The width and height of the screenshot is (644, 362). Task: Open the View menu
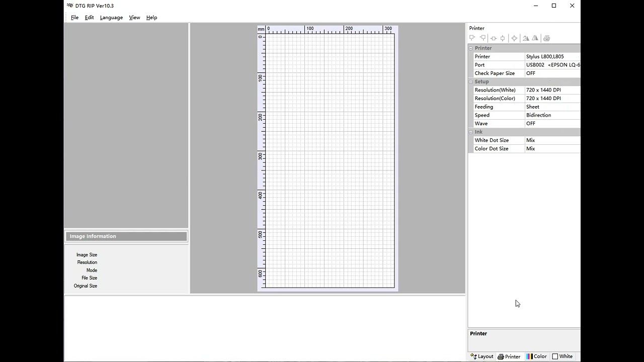pyautogui.click(x=134, y=18)
